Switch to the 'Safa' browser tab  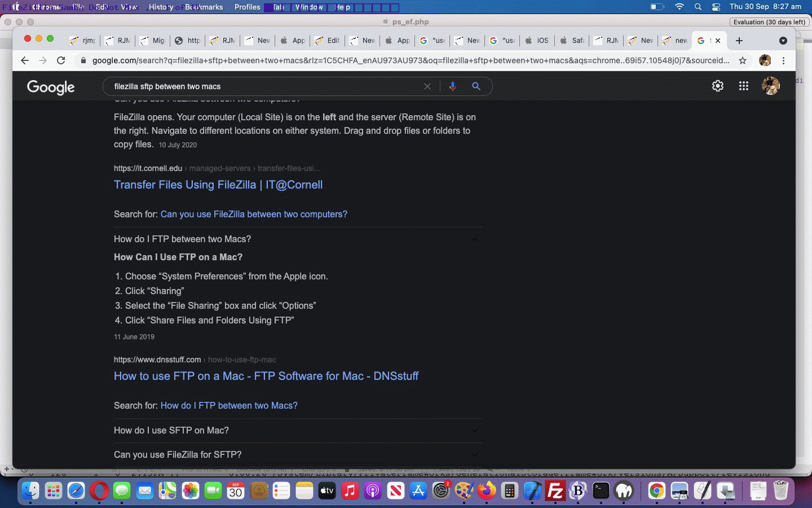pyautogui.click(x=572, y=41)
